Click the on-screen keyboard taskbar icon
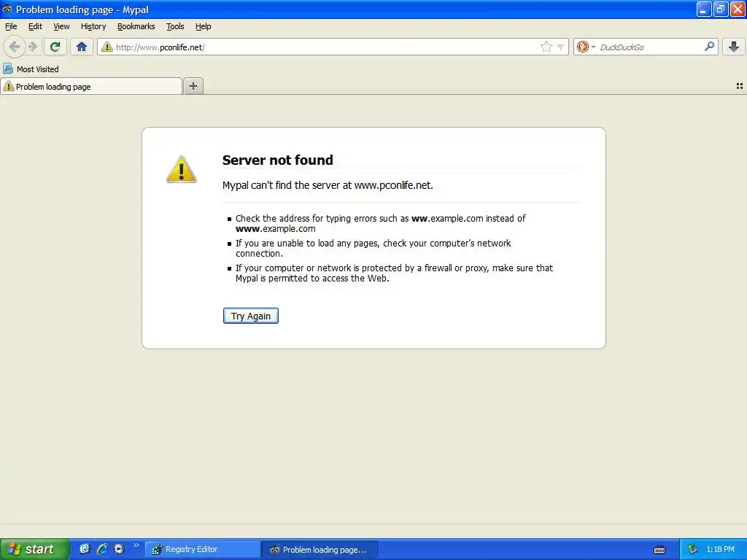 tap(659, 550)
